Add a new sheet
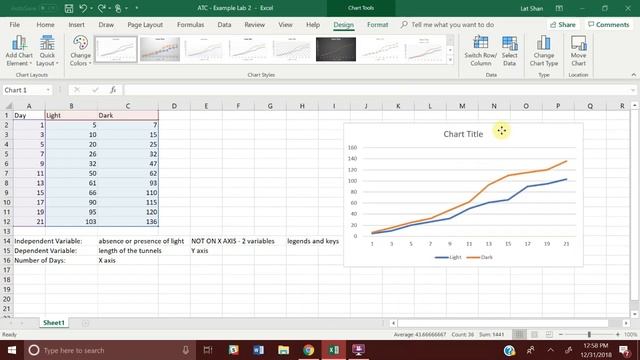Viewport: 640px width, 360px height. (x=85, y=323)
